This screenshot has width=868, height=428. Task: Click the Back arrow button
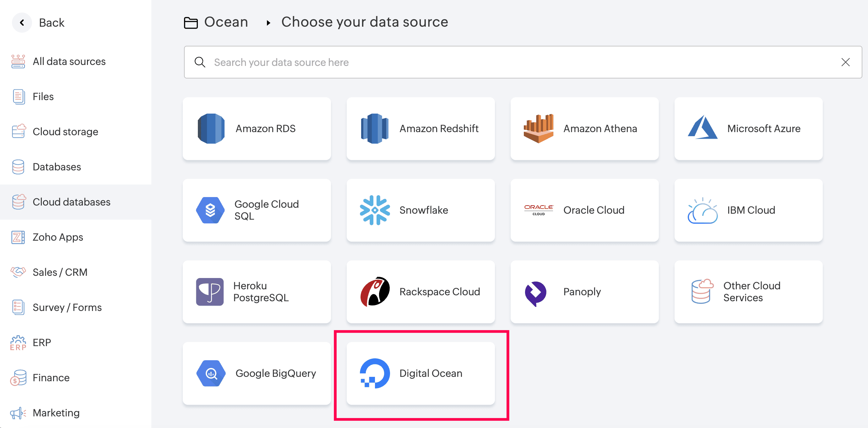tap(22, 23)
